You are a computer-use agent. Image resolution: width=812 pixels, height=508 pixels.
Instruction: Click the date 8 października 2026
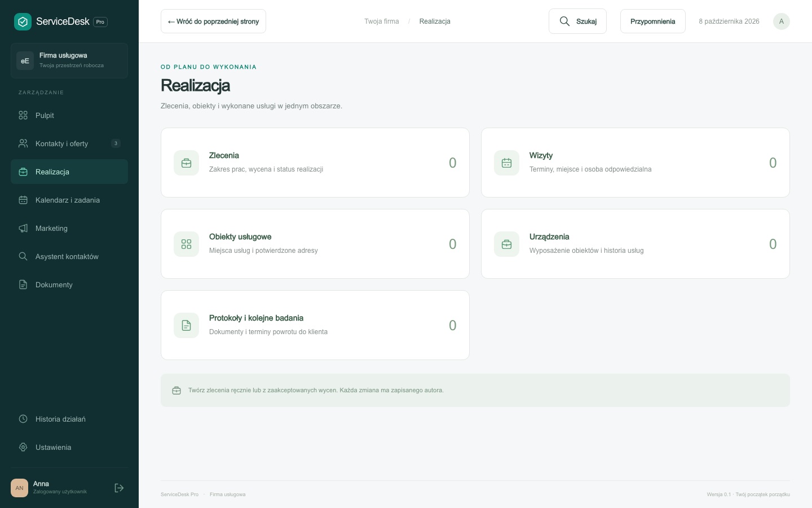729,21
